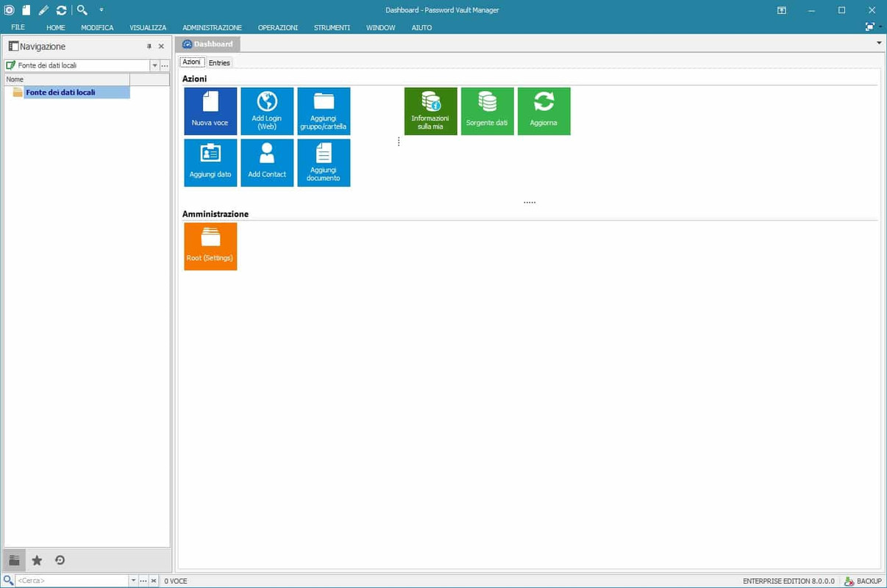Click the green Aggiorna tile
Viewport: 887px width, 588px height.
click(544, 111)
